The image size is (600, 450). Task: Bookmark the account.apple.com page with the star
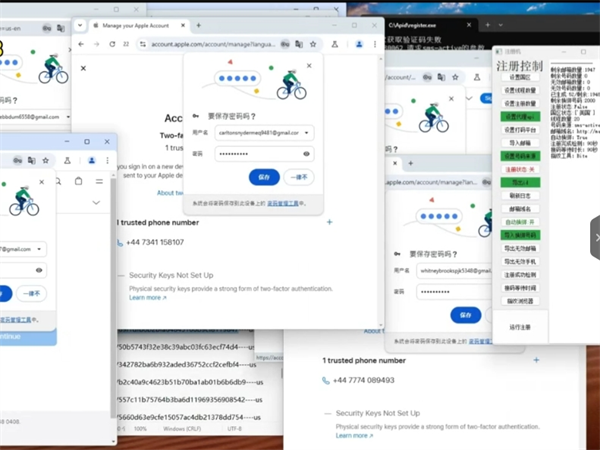point(313,44)
